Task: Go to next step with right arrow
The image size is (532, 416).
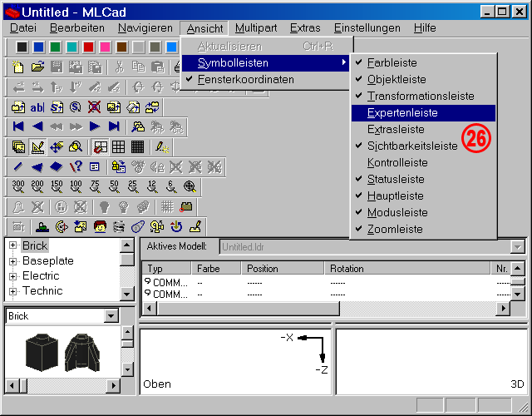Action: (95, 126)
